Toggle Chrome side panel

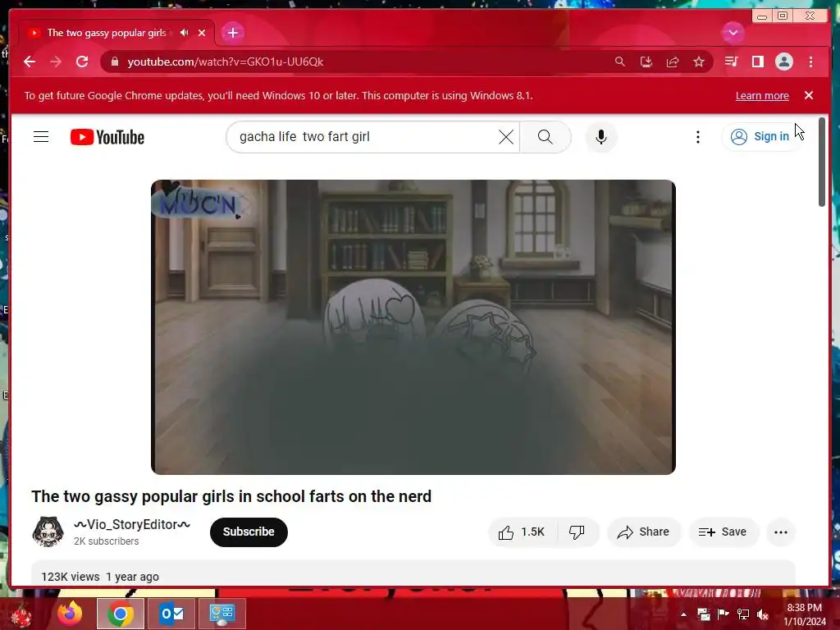[757, 62]
